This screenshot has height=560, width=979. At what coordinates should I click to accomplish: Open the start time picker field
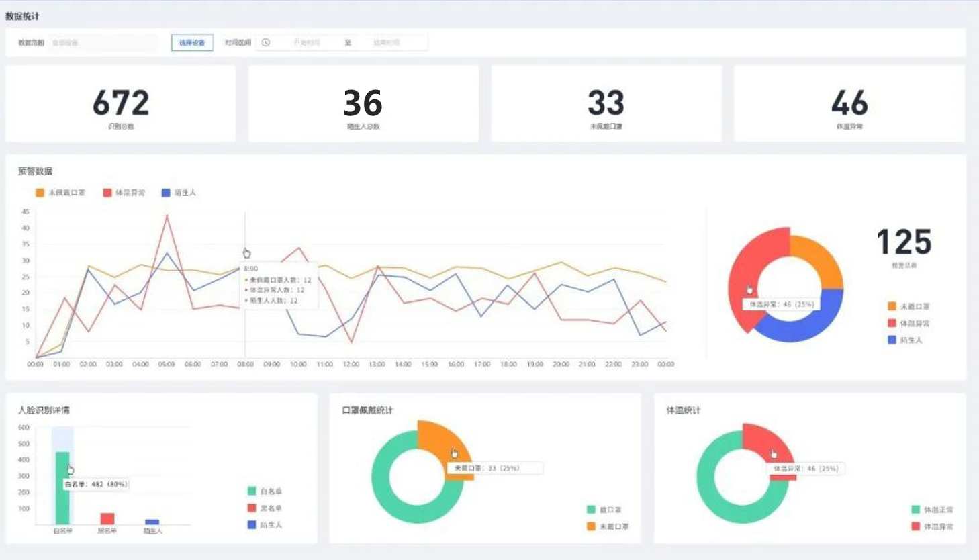coord(306,43)
